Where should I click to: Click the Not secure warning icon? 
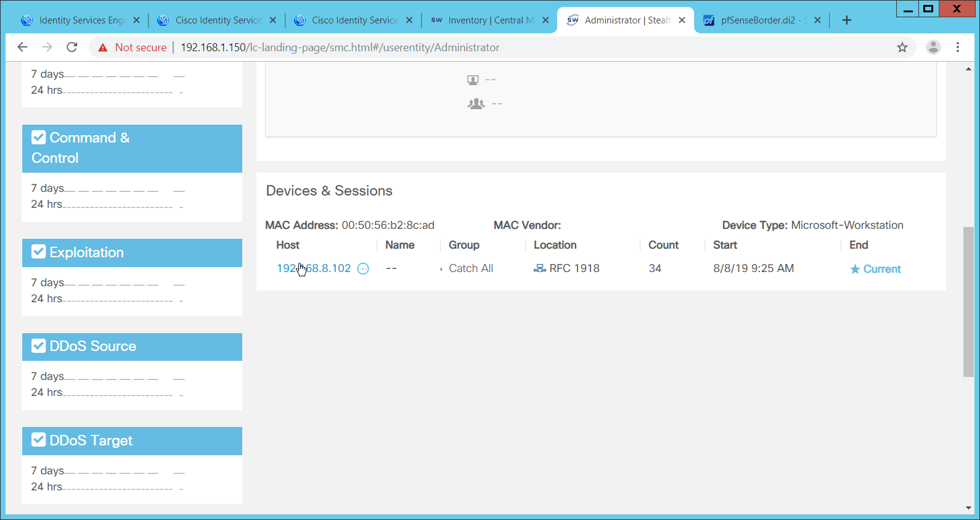[103, 47]
